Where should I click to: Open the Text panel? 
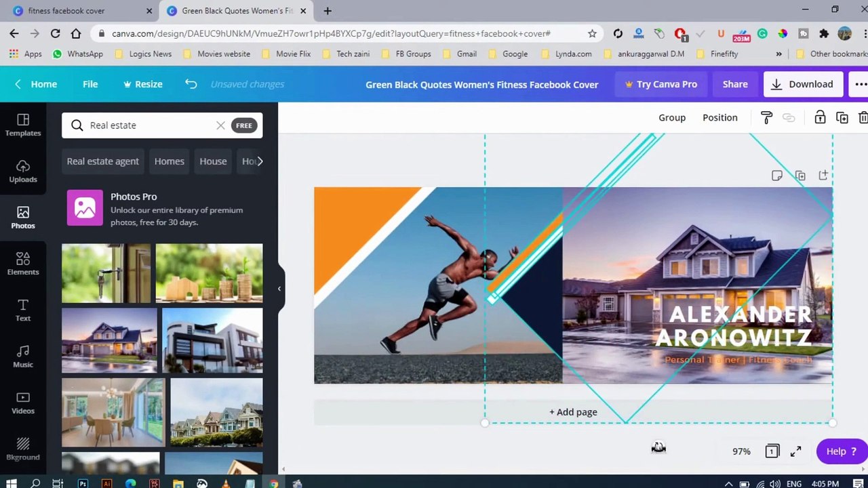pos(23,310)
